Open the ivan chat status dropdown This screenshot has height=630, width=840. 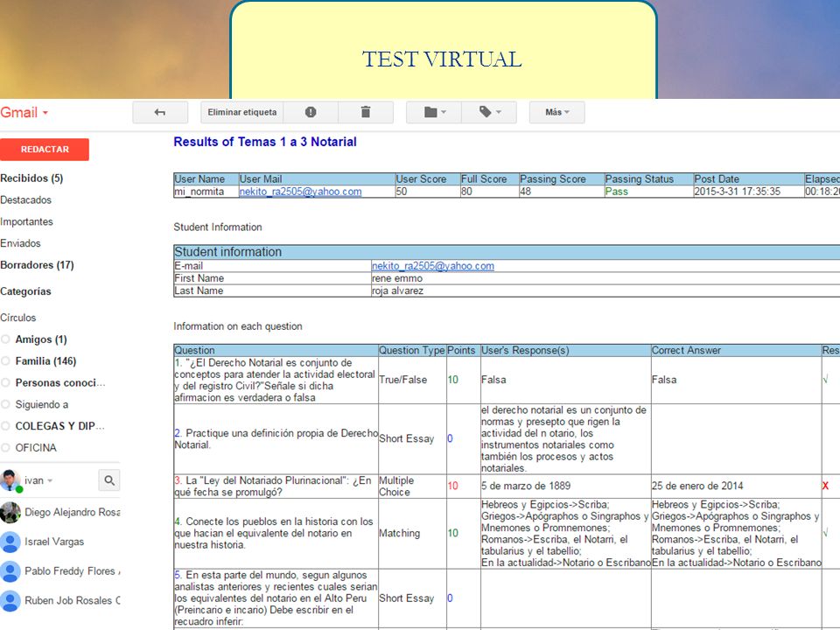click(x=38, y=480)
